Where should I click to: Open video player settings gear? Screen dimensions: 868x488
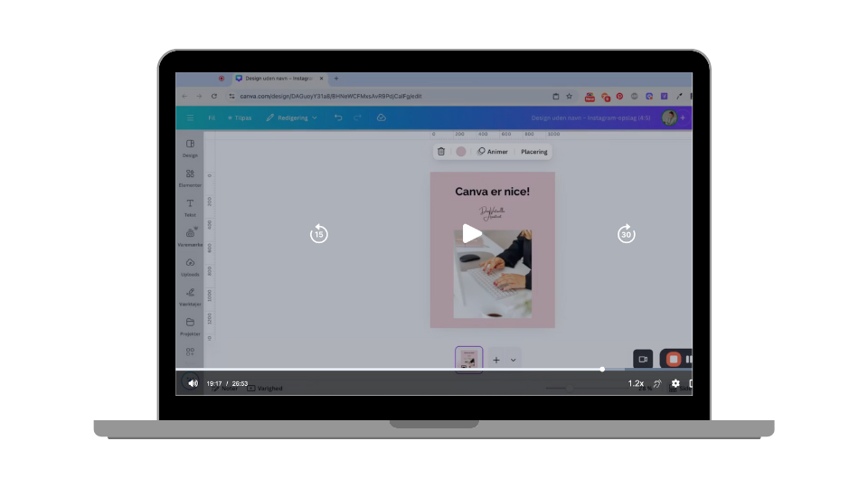coord(675,383)
